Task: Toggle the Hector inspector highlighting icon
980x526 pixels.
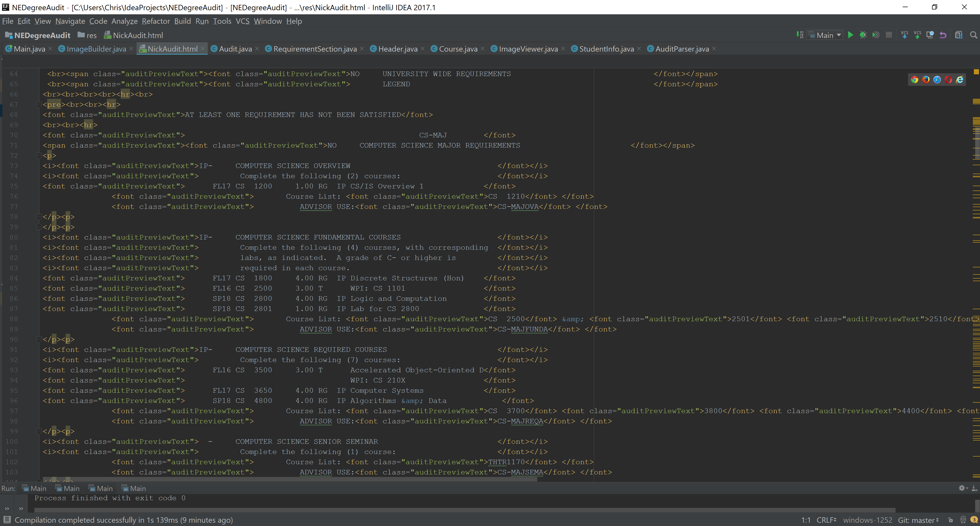Action: [x=963, y=520]
